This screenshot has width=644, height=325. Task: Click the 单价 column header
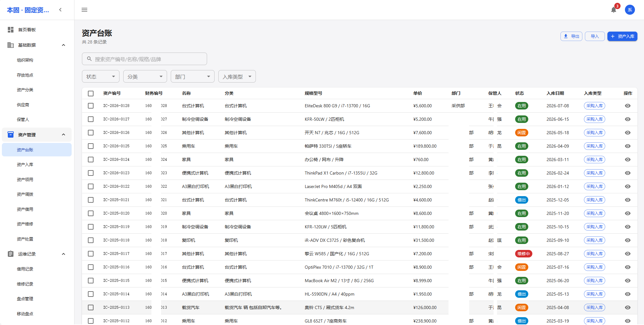click(418, 93)
